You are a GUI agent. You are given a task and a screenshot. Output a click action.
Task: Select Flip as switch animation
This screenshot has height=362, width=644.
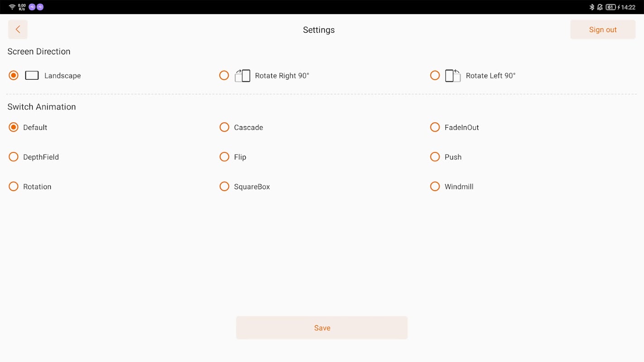[224, 157]
